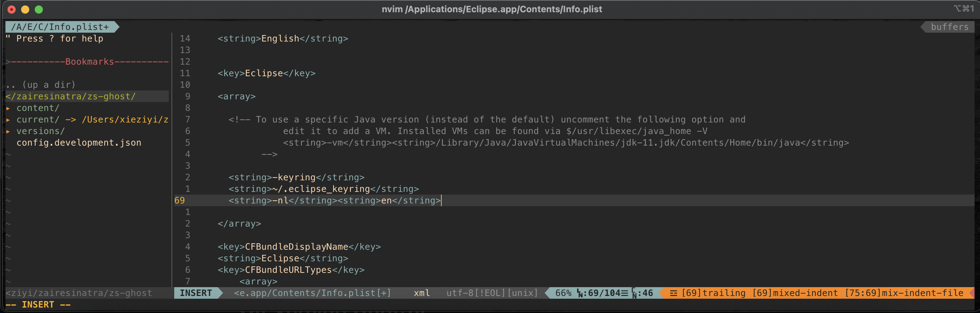Click the buffers label in tabline
Image resolution: width=980 pixels, height=313 pixels.
949,27
